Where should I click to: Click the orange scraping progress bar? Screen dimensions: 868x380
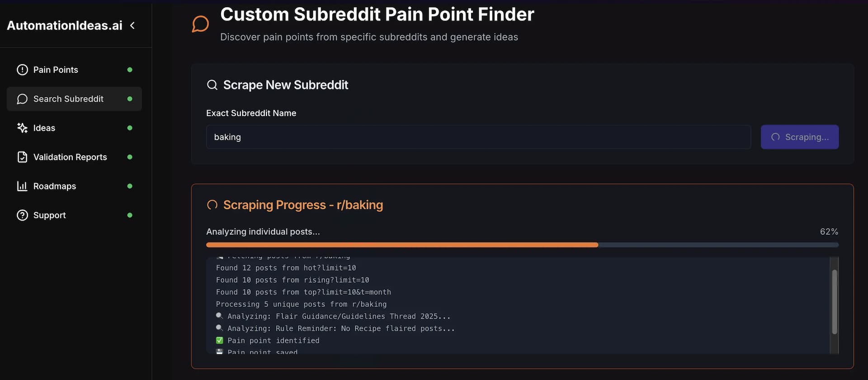click(x=402, y=244)
